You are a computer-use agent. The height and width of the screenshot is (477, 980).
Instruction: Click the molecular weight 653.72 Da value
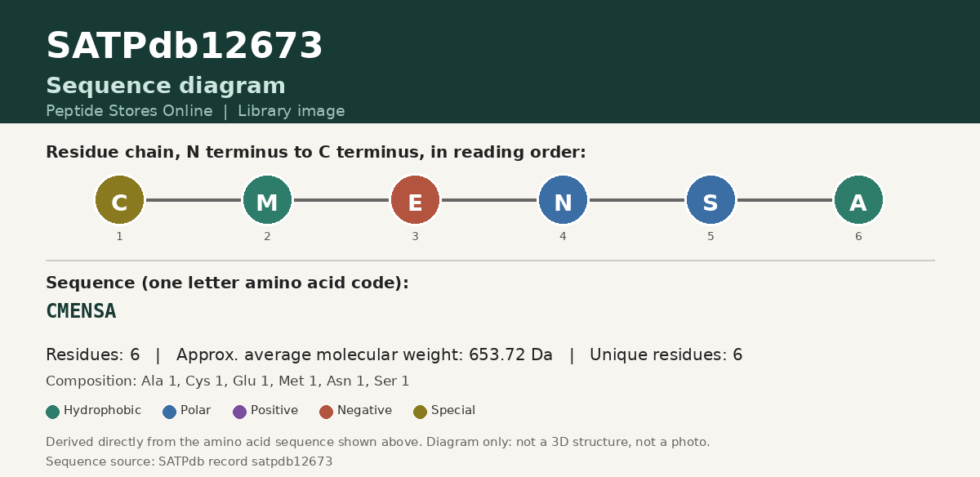click(510, 355)
